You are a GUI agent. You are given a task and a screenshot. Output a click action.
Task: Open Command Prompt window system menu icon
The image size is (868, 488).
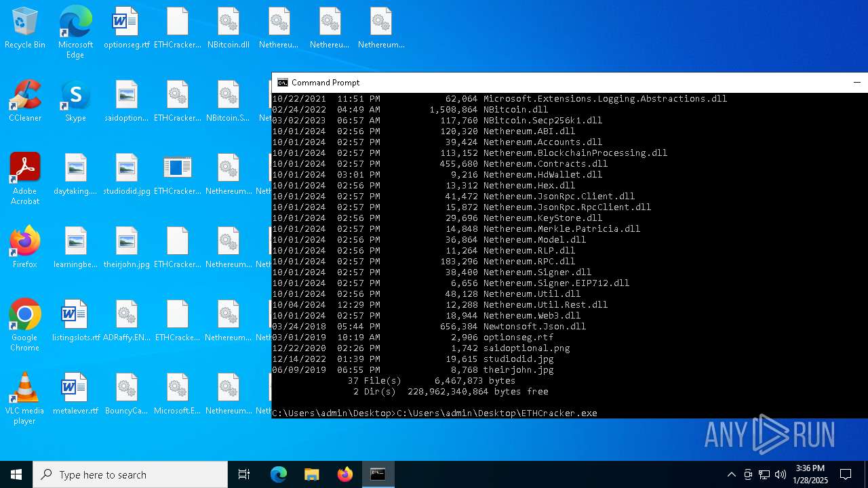283,83
